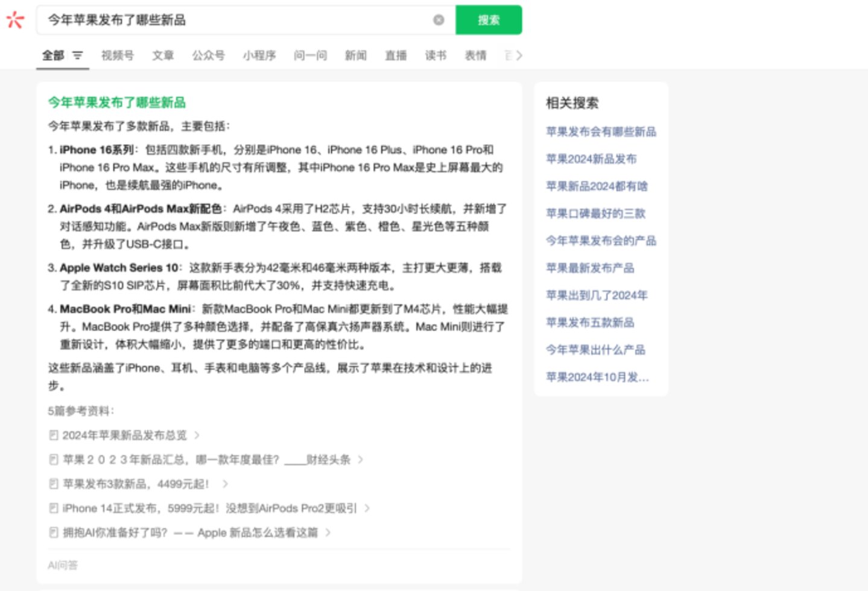Clear the search box text

point(439,20)
